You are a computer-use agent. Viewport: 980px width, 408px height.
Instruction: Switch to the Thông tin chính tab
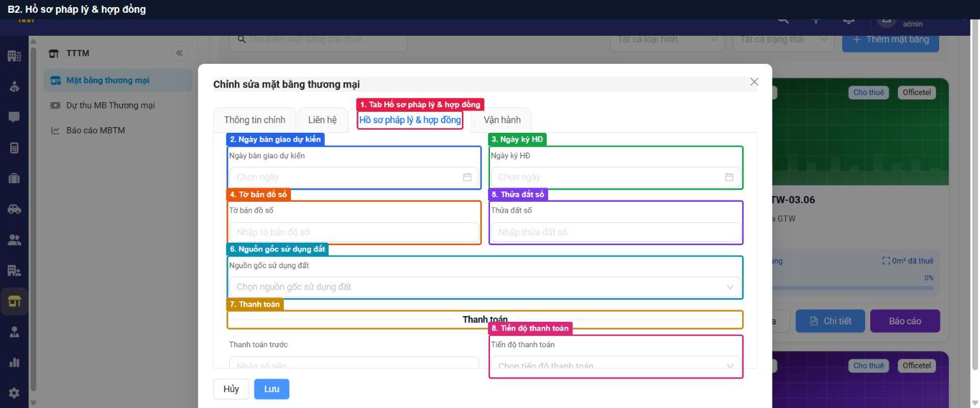[255, 120]
